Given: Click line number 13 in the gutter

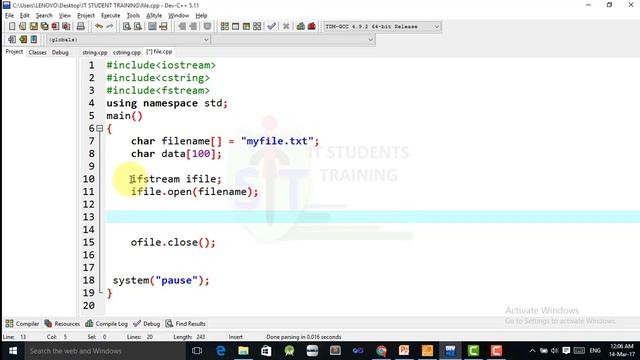Looking at the screenshot, I should [x=89, y=217].
